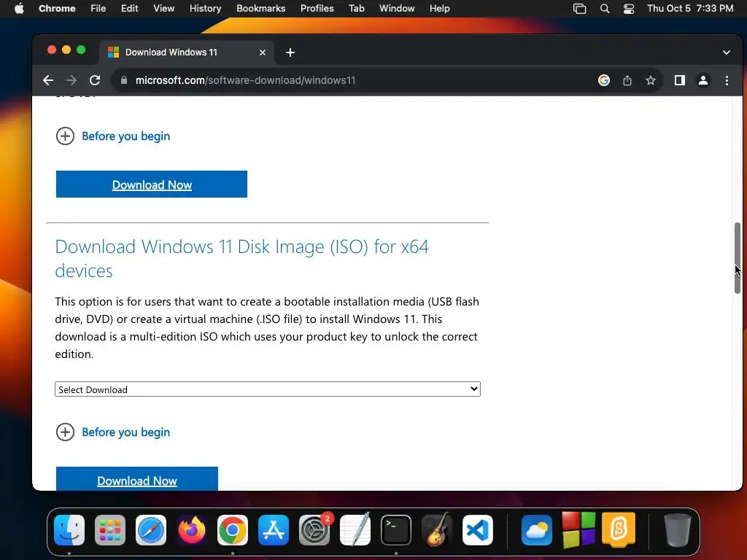This screenshot has height=560, width=747.
Task: Open the Window menu
Action: 397,9
